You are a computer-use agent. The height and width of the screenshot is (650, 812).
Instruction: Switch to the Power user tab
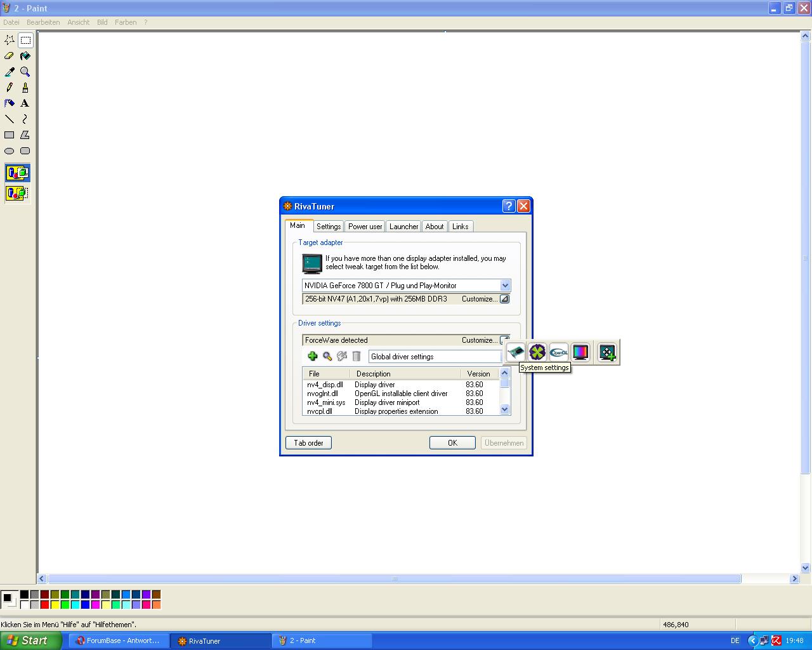(x=365, y=227)
